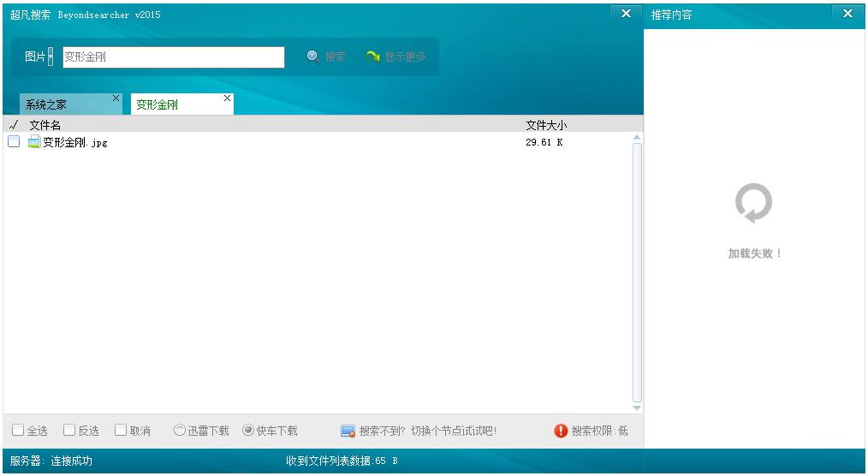Switch to the 系统之家 tab
The width and height of the screenshot is (868, 476).
point(71,104)
